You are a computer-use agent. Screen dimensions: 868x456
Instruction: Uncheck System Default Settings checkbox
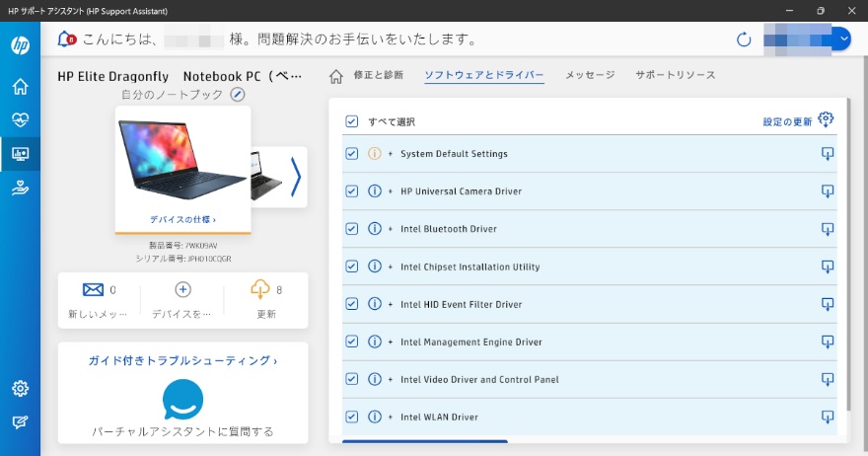(x=351, y=153)
